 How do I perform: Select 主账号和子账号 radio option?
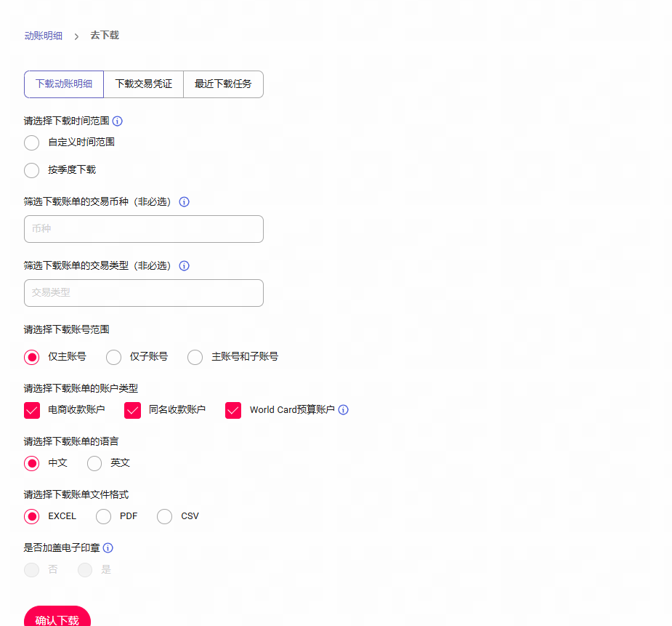pyautogui.click(x=195, y=357)
